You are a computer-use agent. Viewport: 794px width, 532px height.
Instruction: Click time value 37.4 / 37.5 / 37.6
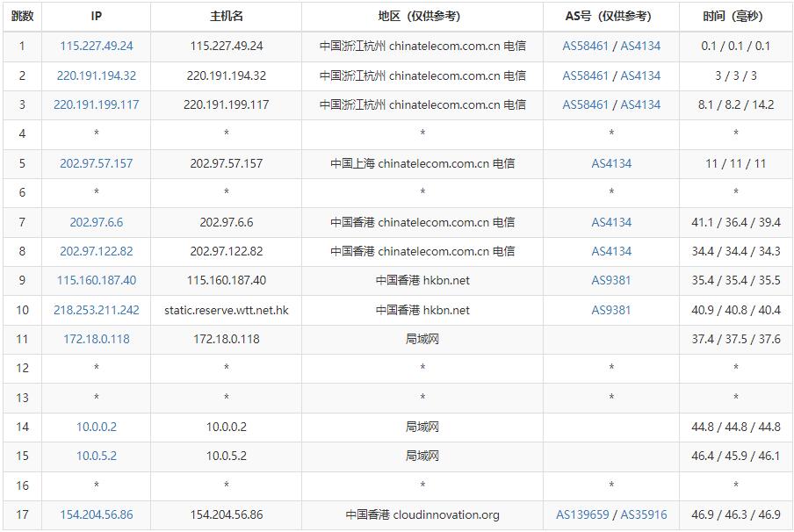[x=736, y=339]
